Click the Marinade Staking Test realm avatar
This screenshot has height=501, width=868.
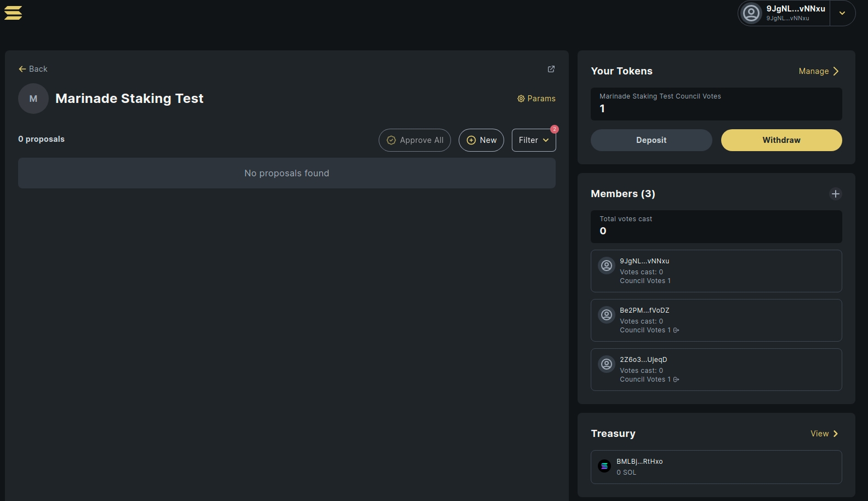[33, 99]
